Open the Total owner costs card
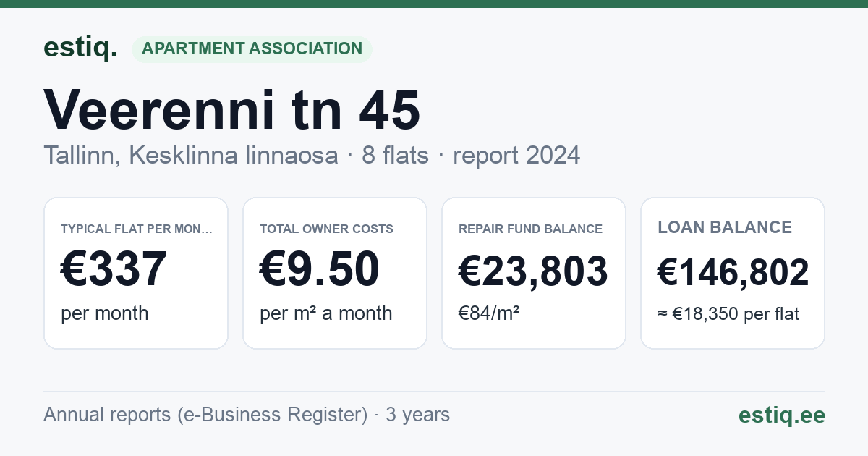Screen dimensions: 868x456 click(335, 273)
